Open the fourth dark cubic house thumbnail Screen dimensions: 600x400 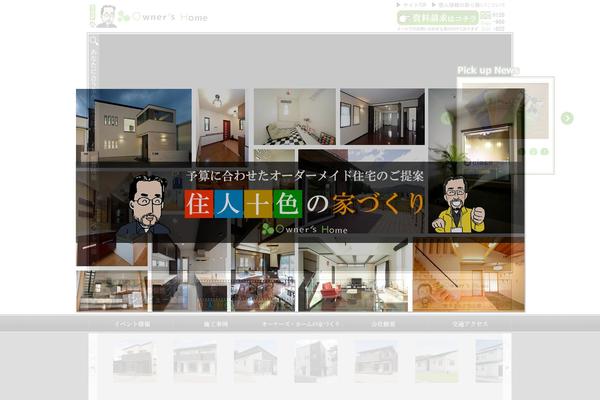pos(316,361)
